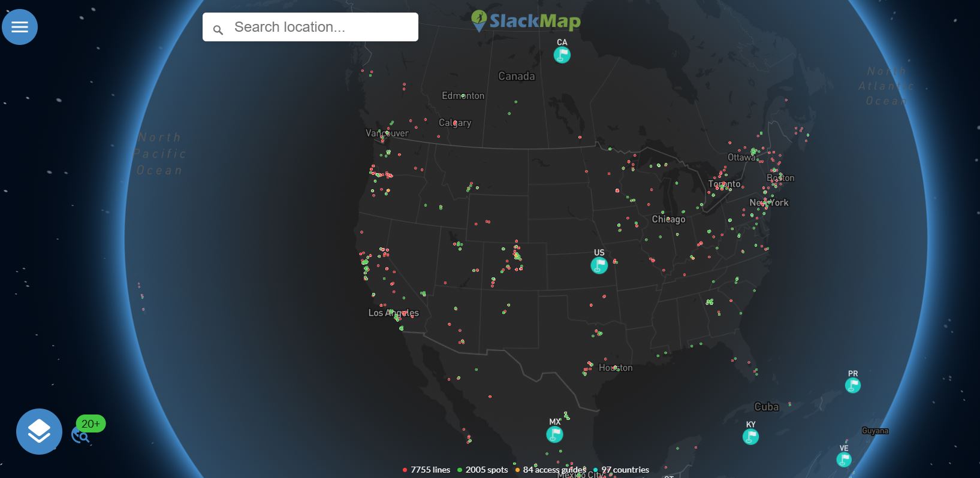The image size is (980, 478).
Task: Select the US country flag marker
Action: pos(599,265)
